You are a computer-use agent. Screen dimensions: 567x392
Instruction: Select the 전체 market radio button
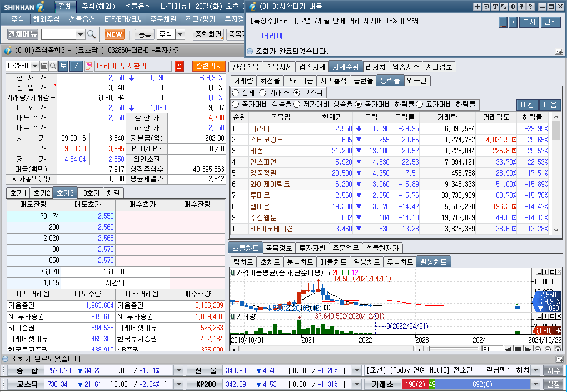click(x=235, y=92)
